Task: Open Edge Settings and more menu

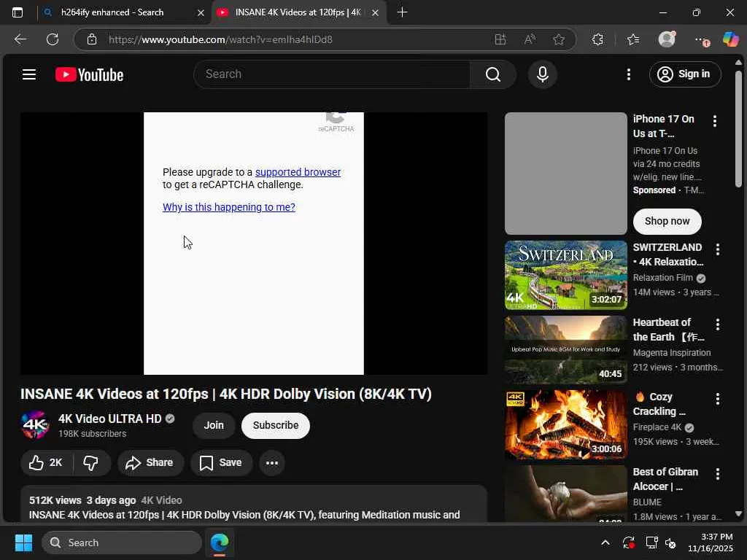Action: [x=701, y=41]
